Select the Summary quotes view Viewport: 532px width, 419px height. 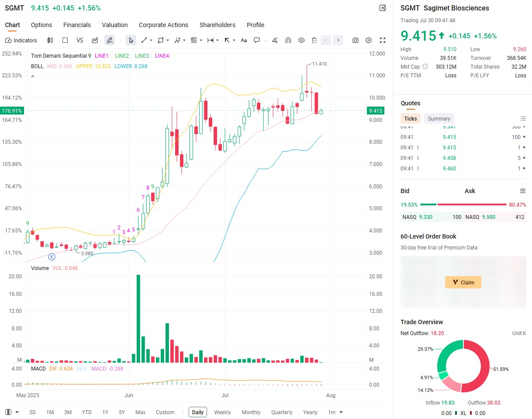(x=439, y=118)
